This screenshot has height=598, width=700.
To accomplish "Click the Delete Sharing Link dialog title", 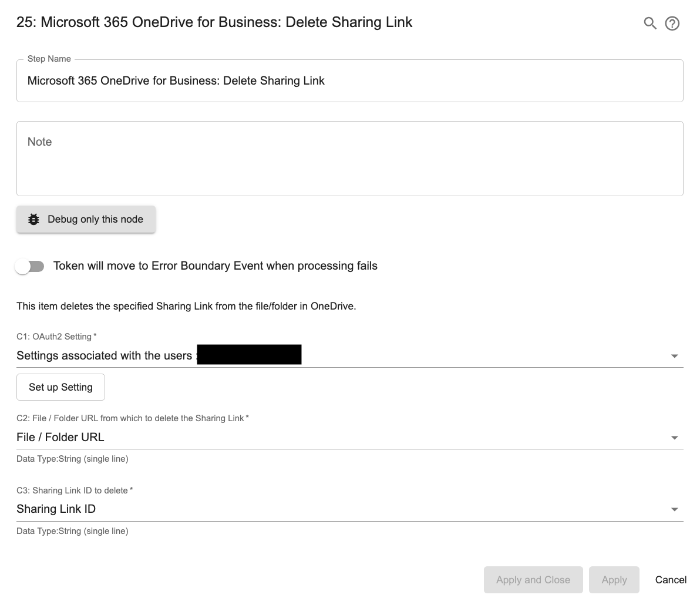I will pos(214,22).
